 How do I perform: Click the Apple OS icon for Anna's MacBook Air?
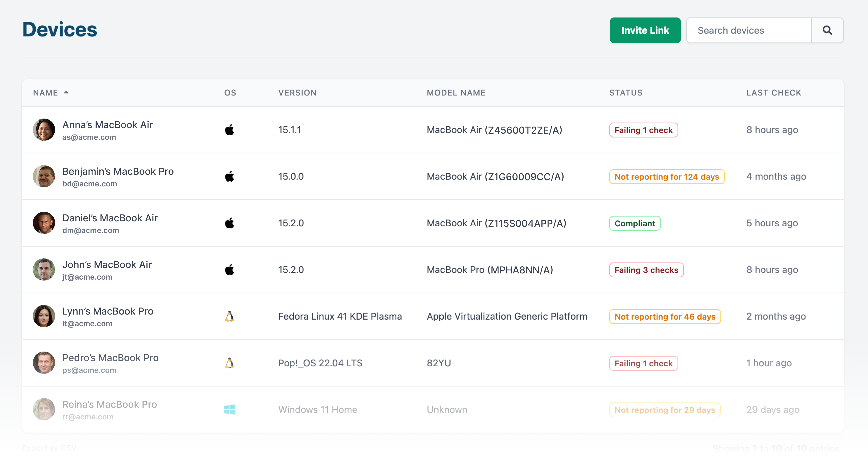[x=230, y=130]
